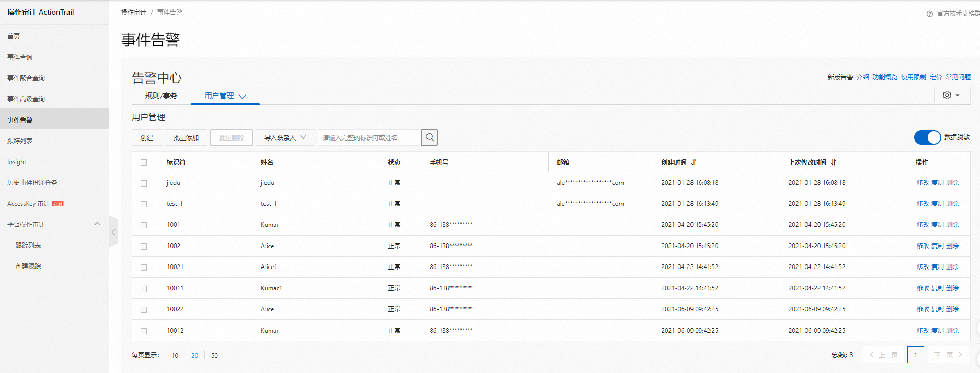
Task: Open 创建跟踪 under platform audit
Action: coord(28,266)
